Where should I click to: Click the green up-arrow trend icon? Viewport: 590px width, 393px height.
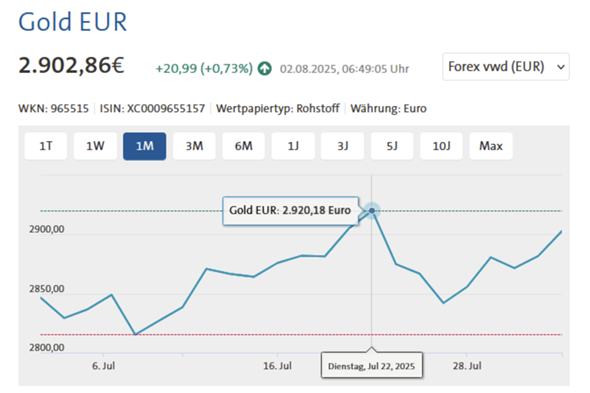pyautogui.click(x=265, y=69)
